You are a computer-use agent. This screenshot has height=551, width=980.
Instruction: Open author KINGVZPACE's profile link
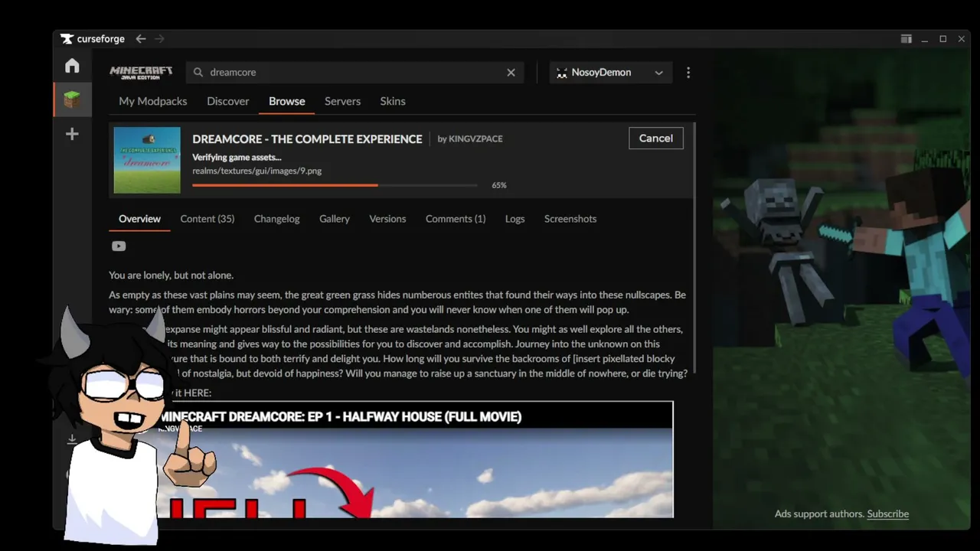475,139
